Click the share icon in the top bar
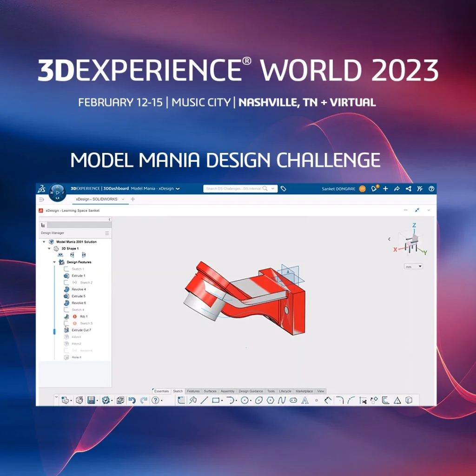Screen dimensions: 476x476 click(x=408, y=189)
